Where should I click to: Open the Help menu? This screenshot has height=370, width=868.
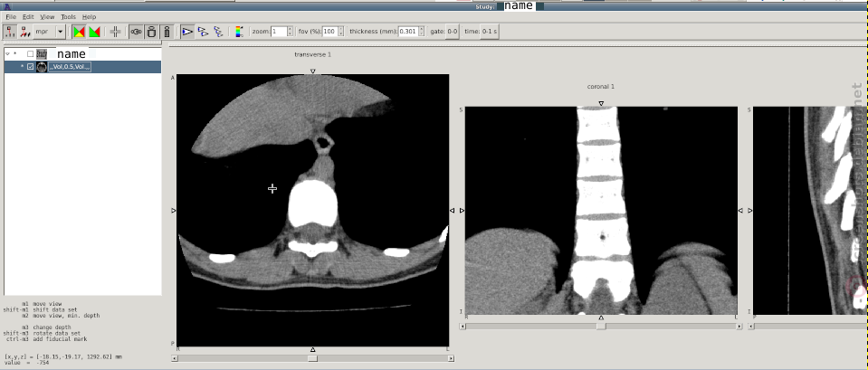click(x=89, y=17)
